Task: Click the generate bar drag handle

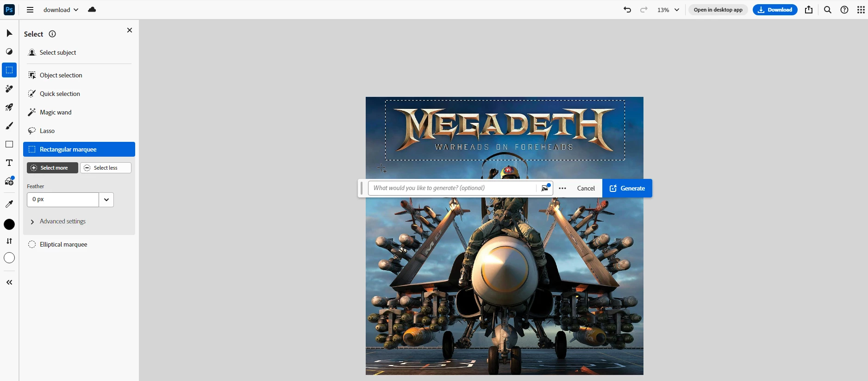Action: pos(362,188)
